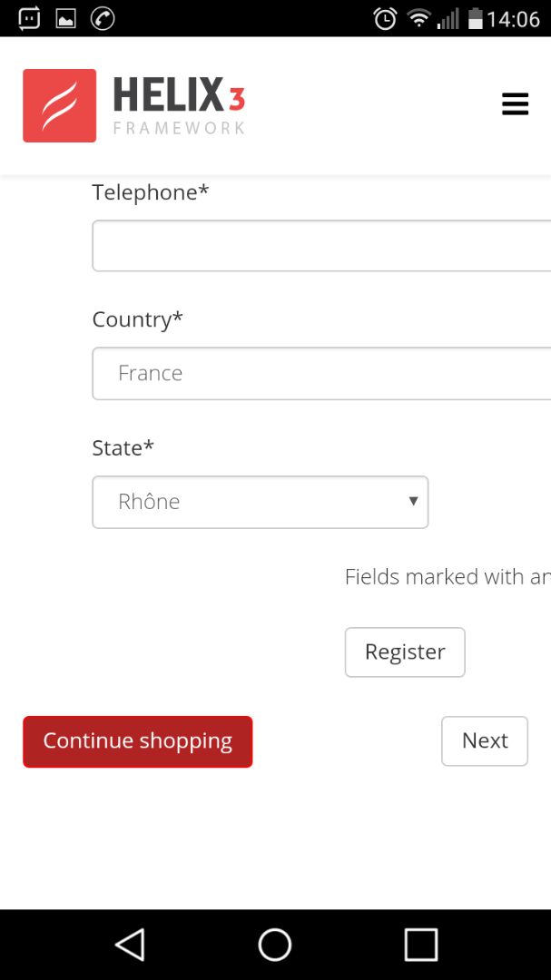
Task: Tap the messaging notification icon in status bar
Action: pos(29,18)
